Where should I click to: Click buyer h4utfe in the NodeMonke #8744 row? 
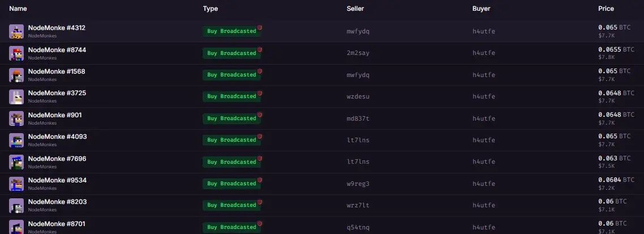[x=484, y=53]
